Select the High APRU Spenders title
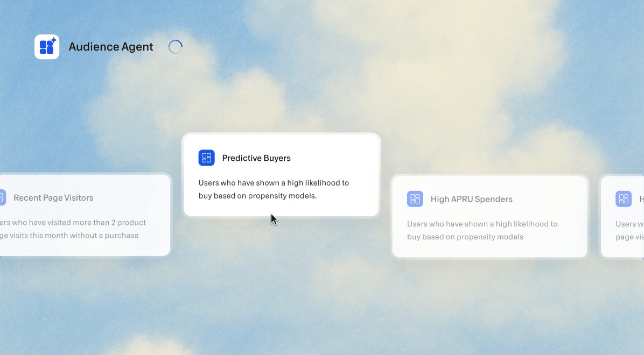 471,199
